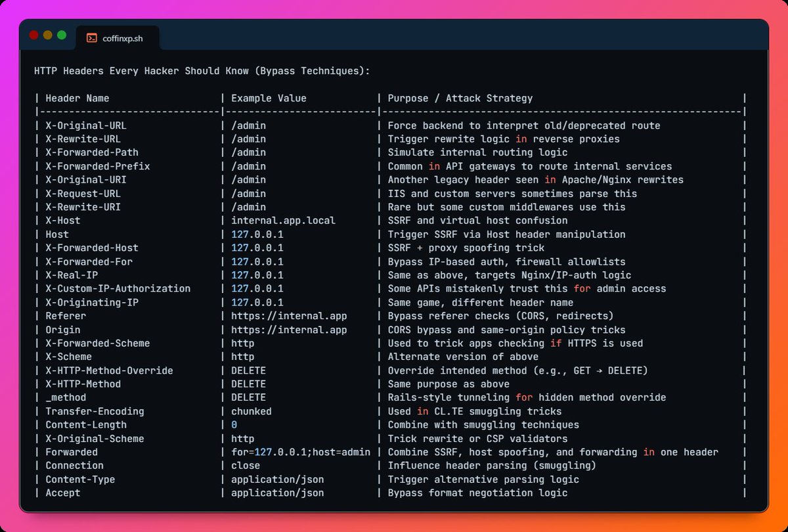
Task: Click the green maximize window dot
Action: pos(62,35)
